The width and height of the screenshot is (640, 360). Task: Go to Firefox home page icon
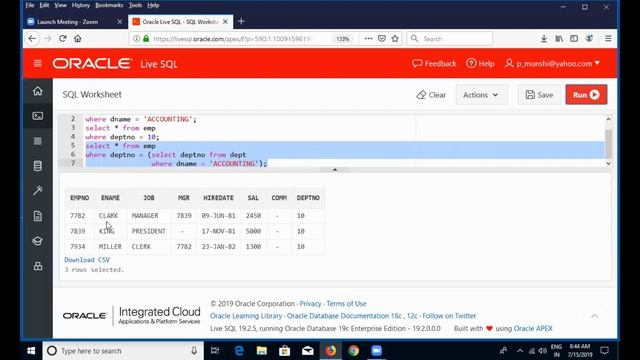[78, 38]
